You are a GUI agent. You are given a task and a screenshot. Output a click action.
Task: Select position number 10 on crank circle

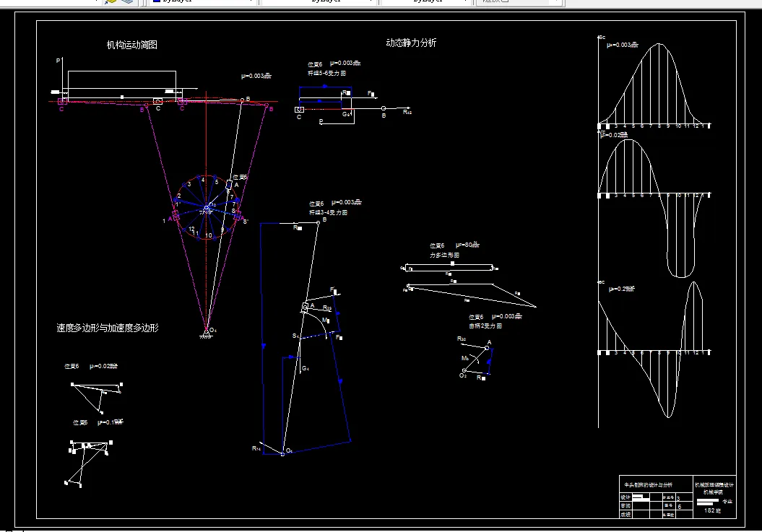[x=209, y=235]
